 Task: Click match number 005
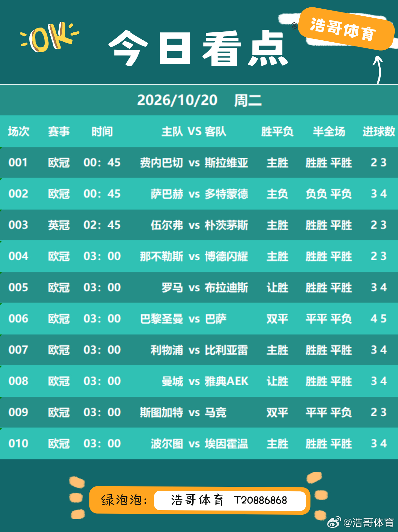18,287
